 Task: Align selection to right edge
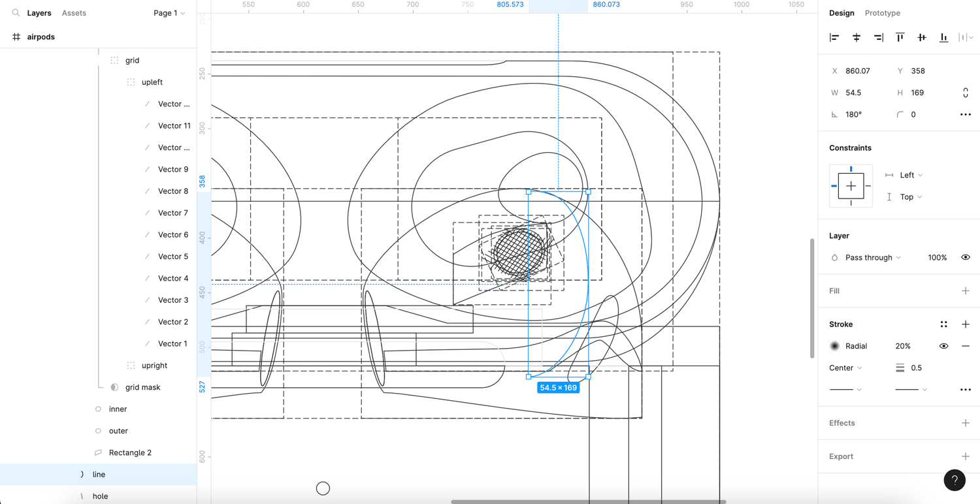point(879,38)
